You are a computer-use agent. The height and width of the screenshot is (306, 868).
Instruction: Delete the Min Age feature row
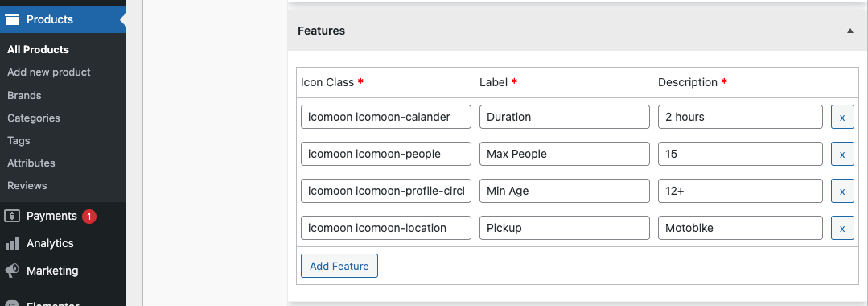(842, 192)
